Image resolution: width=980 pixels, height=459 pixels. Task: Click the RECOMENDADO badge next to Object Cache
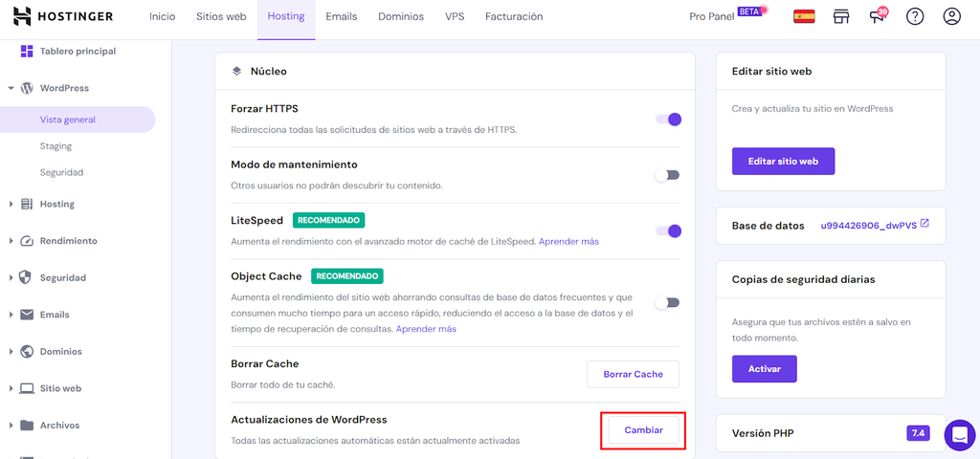pyautogui.click(x=346, y=276)
